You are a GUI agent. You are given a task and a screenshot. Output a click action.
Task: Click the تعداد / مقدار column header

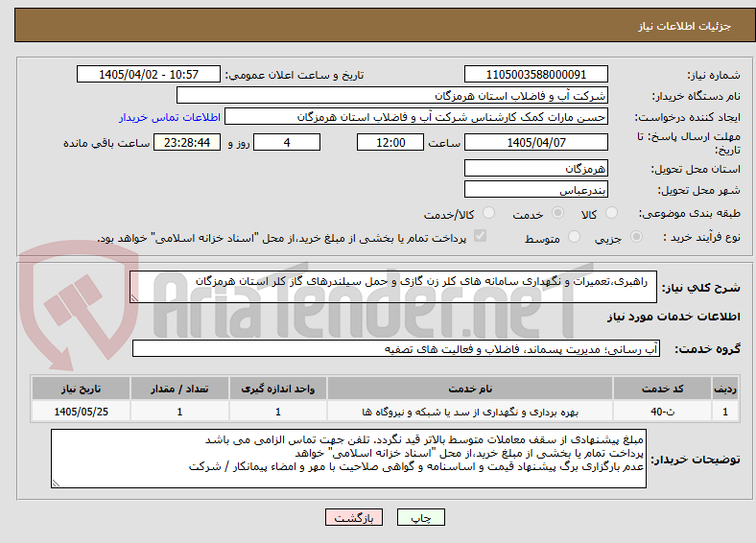click(x=179, y=389)
